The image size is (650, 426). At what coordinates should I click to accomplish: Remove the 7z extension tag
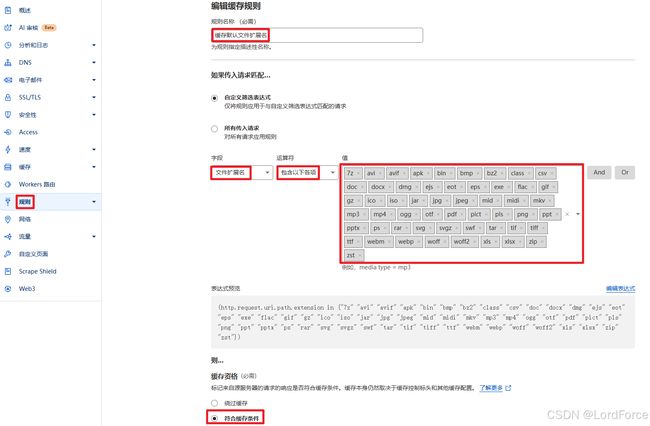tap(358, 173)
